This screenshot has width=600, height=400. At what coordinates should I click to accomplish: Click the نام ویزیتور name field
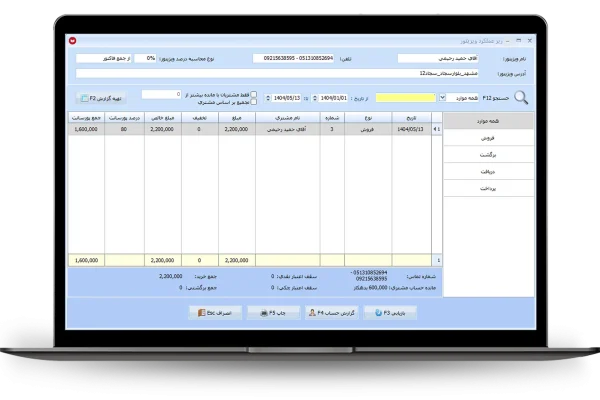[x=438, y=58]
